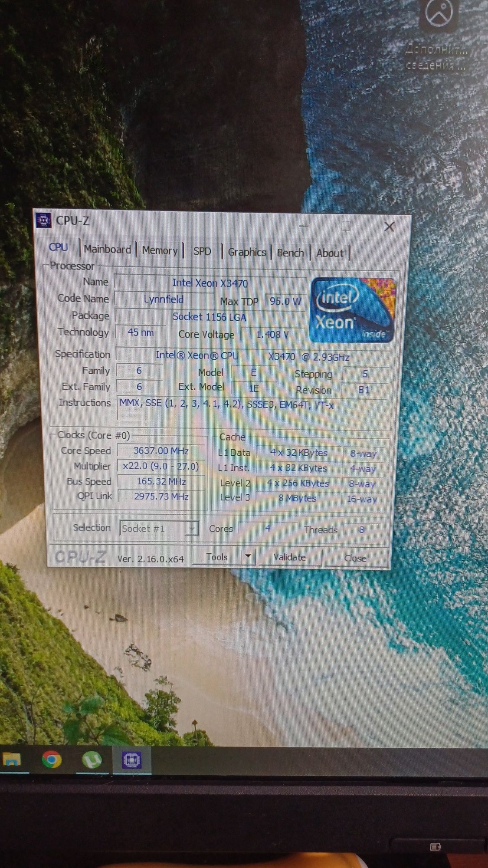This screenshot has height=868, width=488.
Task: Click the CPU-Z taskbar icon
Action: click(132, 760)
